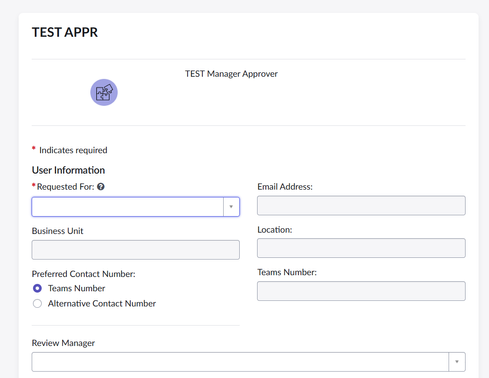Screen dimensions: 489x378
Task: Click the Email Address field
Action: tap(361, 205)
